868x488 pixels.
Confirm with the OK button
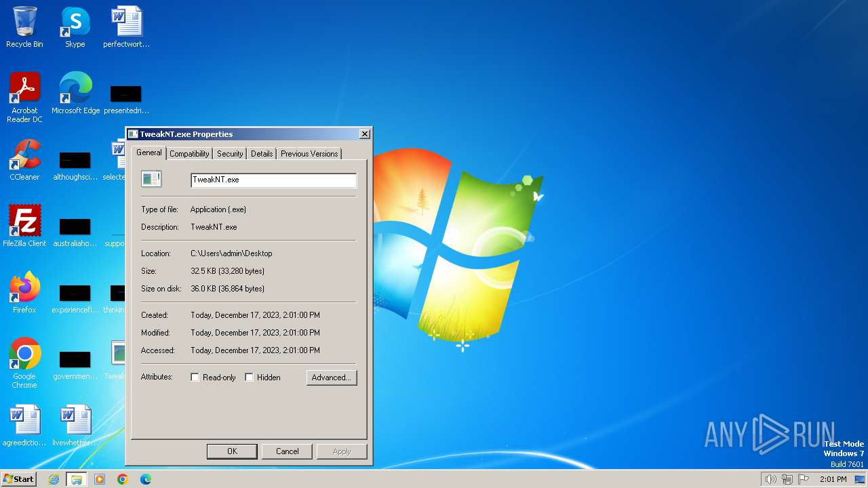point(232,451)
